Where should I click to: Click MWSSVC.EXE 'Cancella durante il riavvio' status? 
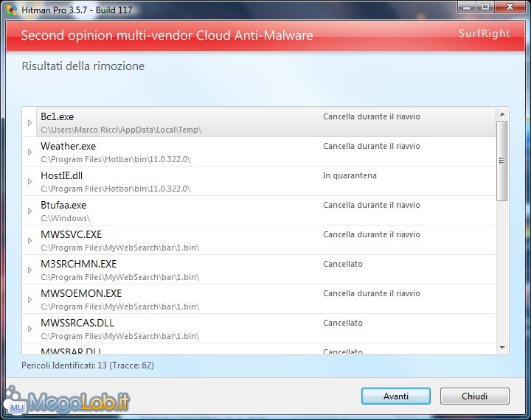372,234
